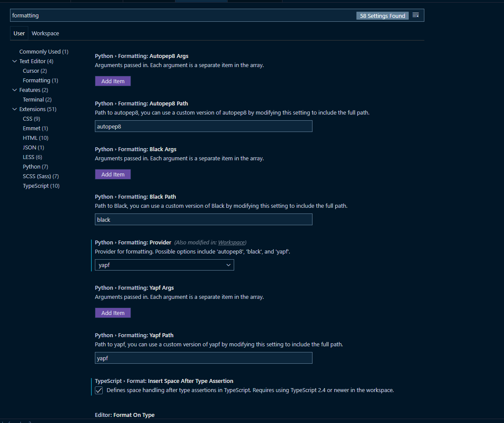Select Terminal (2) in settings tree
Viewport: 504px width, 423px height.
click(37, 100)
